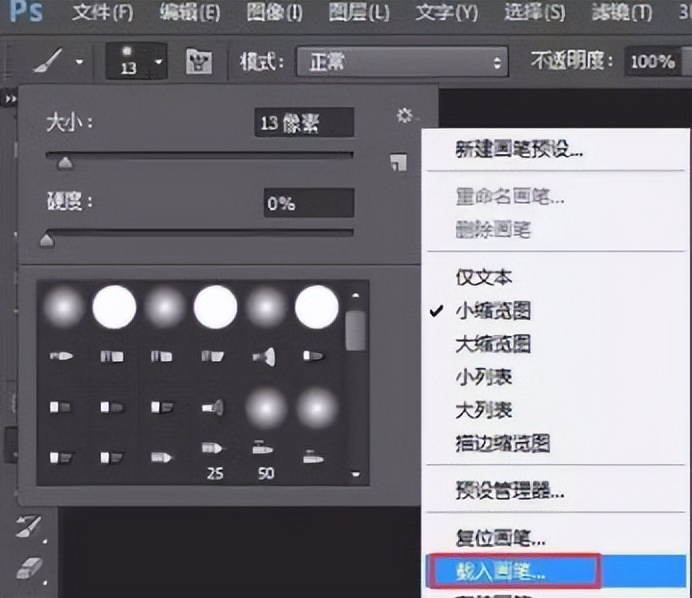Switch view to 描边缩览图
Screen dimensions: 692x598
tap(555, 444)
